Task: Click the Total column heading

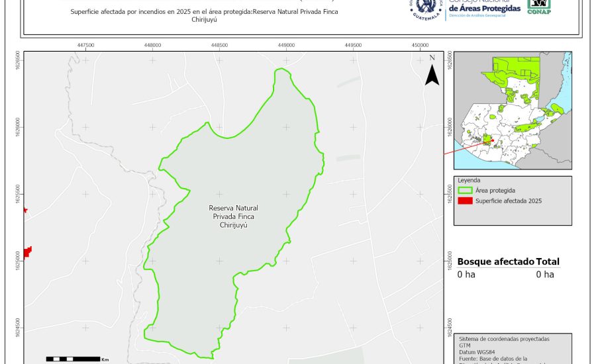Action: click(x=548, y=261)
